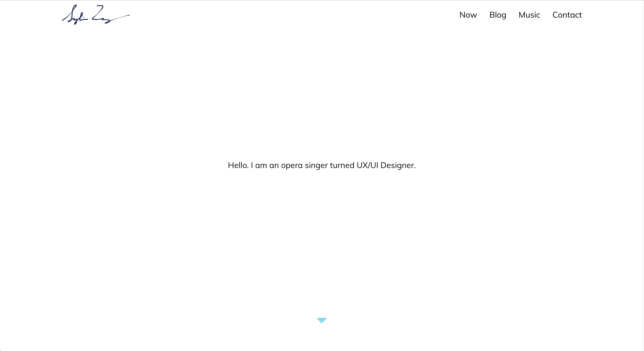Click the handwritten signature logo

[x=96, y=15]
